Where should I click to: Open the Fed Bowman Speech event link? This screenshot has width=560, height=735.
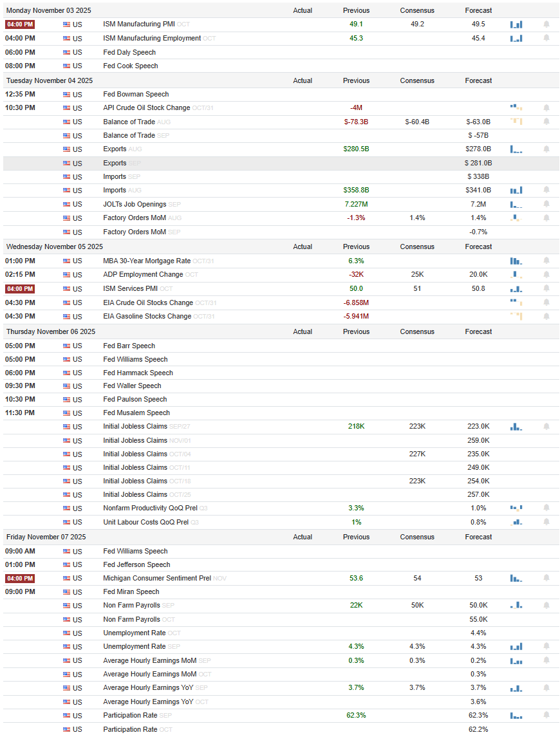[x=136, y=94]
